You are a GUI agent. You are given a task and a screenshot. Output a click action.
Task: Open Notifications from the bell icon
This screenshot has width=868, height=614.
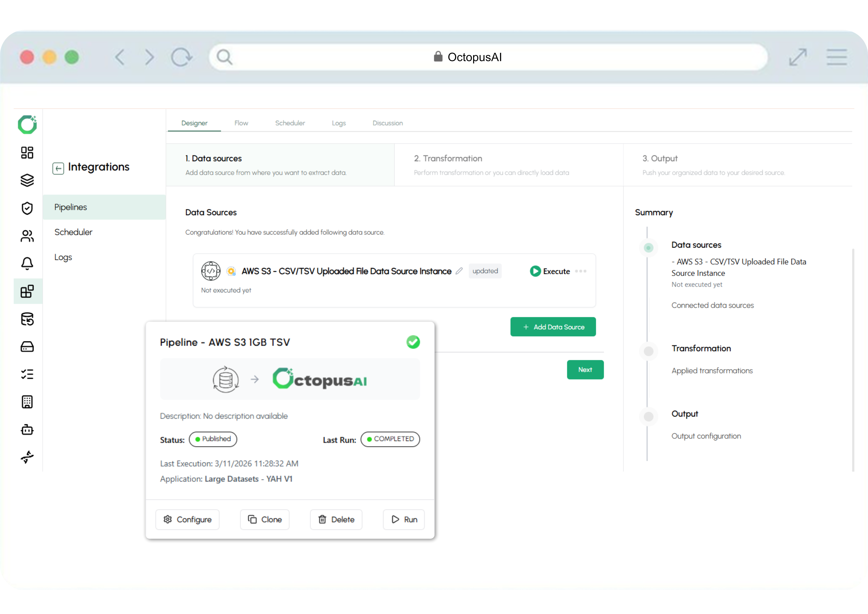pyautogui.click(x=27, y=264)
